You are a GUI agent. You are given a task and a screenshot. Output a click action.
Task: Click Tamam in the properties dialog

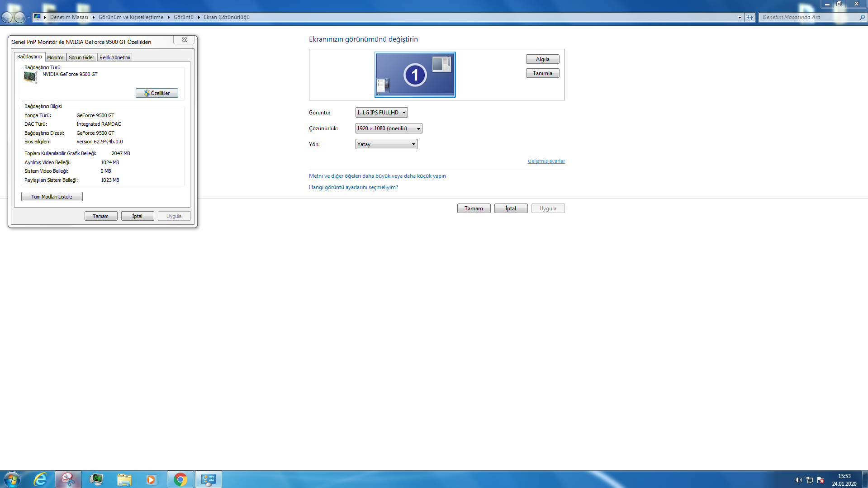point(100,216)
